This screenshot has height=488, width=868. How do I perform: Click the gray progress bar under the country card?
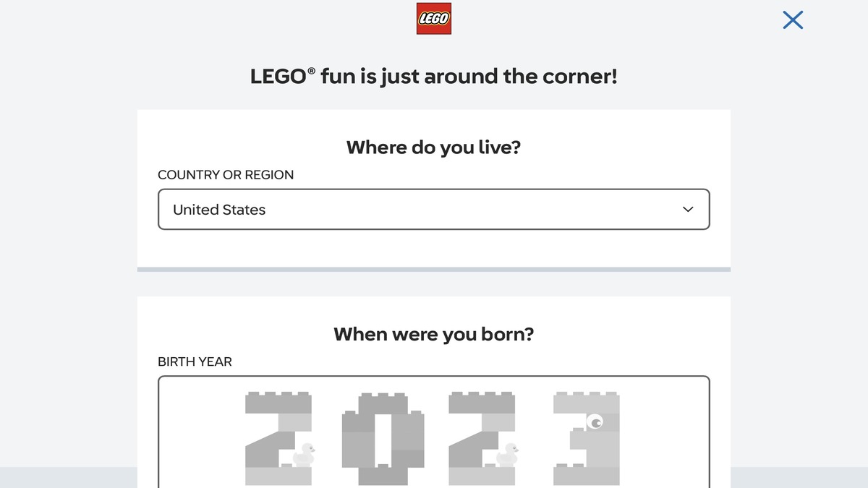(434, 269)
